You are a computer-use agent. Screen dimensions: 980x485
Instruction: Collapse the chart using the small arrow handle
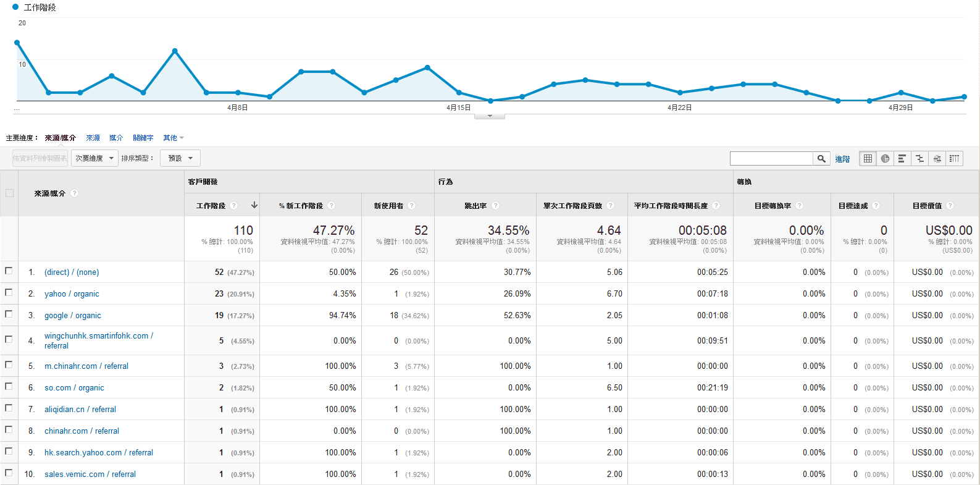[490, 116]
